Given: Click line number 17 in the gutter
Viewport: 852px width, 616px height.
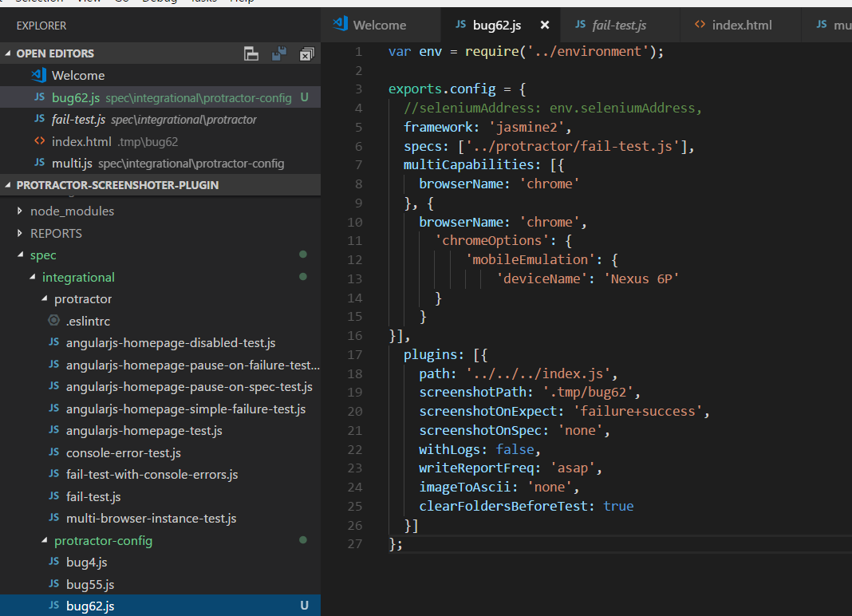Looking at the screenshot, I should coord(354,355).
